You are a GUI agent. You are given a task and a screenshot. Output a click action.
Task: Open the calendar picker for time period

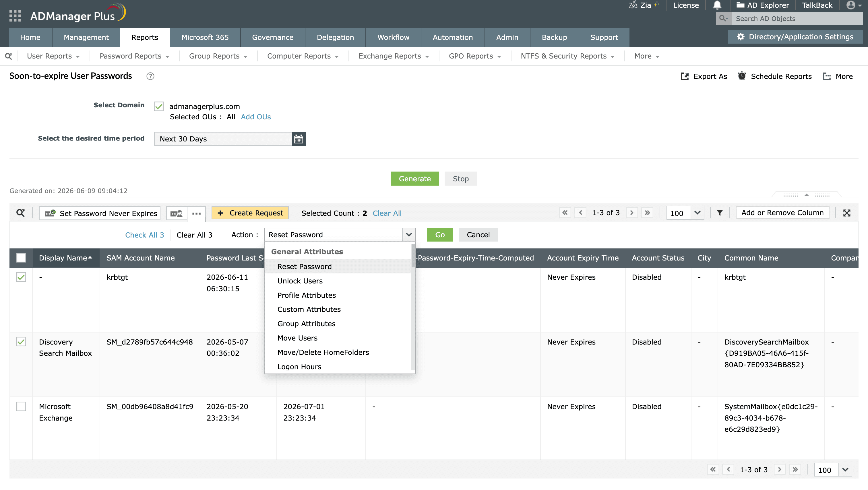(299, 139)
